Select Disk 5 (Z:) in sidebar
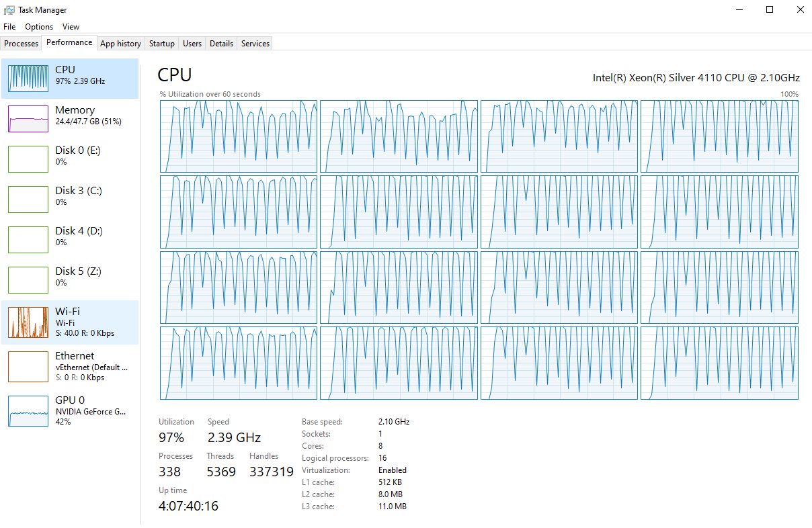The image size is (812, 528). tap(71, 277)
